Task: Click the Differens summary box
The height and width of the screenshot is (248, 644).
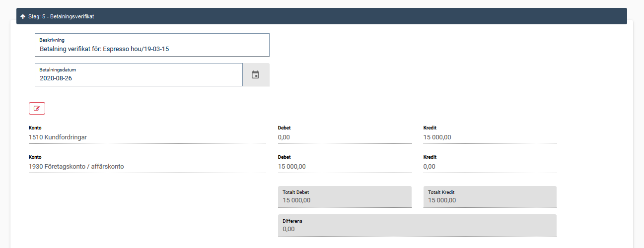Action: coord(417,226)
